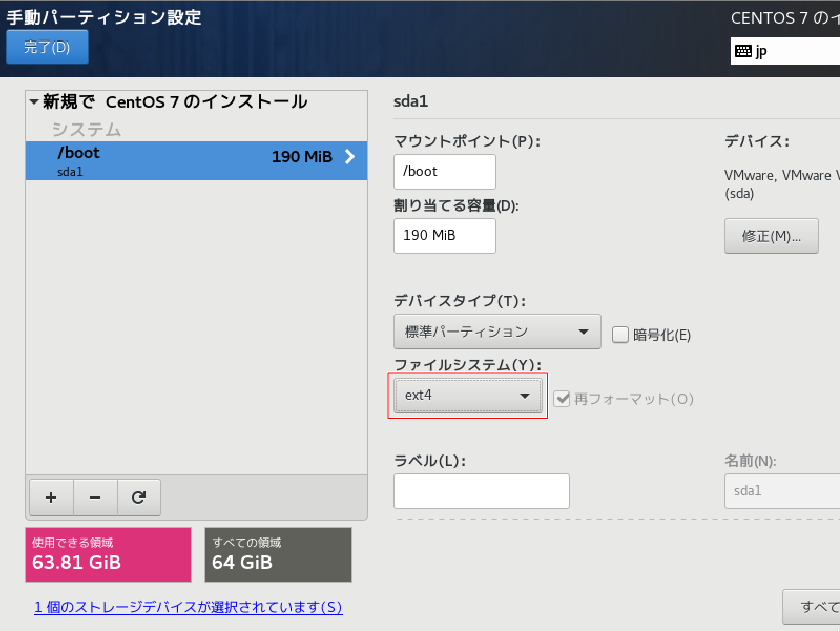Click the 修正(M)... device modify button

(x=771, y=236)
